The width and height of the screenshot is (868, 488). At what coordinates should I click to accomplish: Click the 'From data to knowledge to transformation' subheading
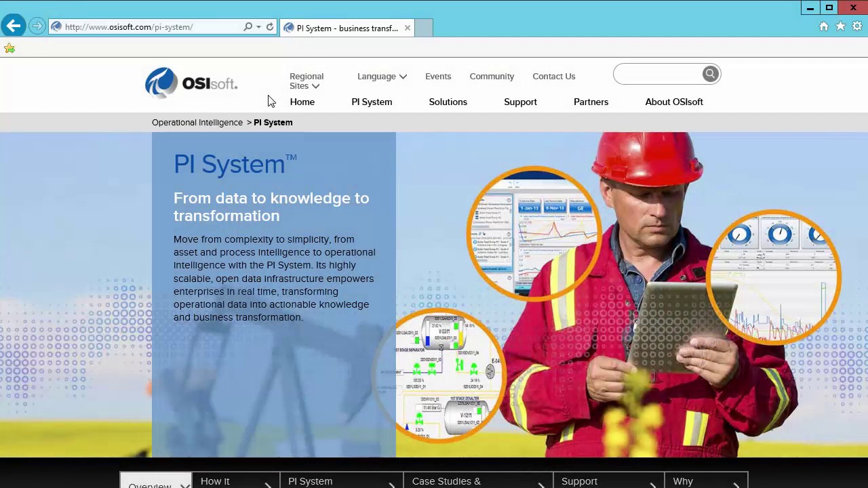pos(271,207)
